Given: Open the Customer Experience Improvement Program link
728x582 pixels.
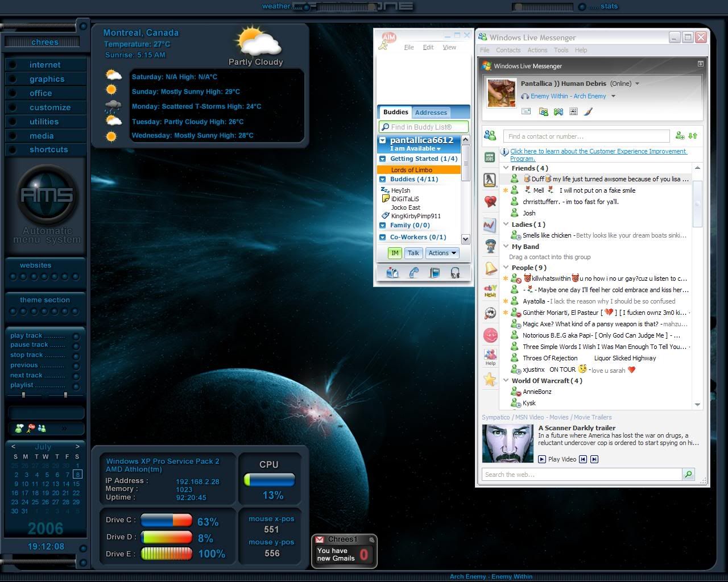Looking at the screenshot, I should [598, 155].
